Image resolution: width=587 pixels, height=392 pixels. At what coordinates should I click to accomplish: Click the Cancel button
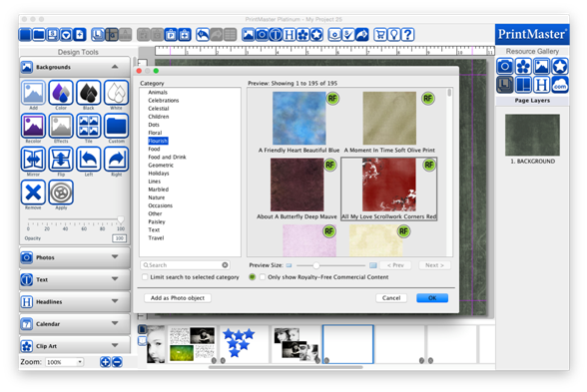391,298
